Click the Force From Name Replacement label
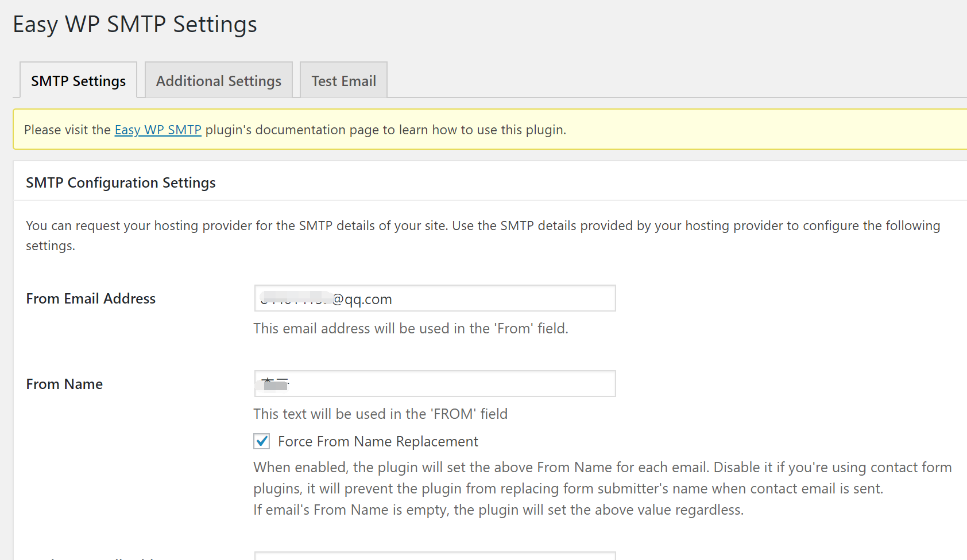This screenshot has width=967, height=560. click(x=378, y=441)
